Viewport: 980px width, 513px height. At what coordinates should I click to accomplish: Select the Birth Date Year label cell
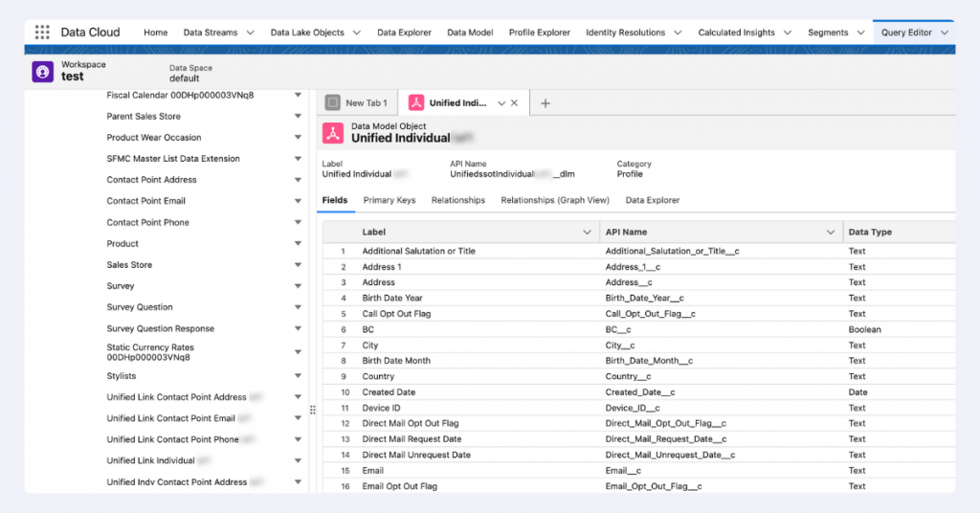(392, 298)
